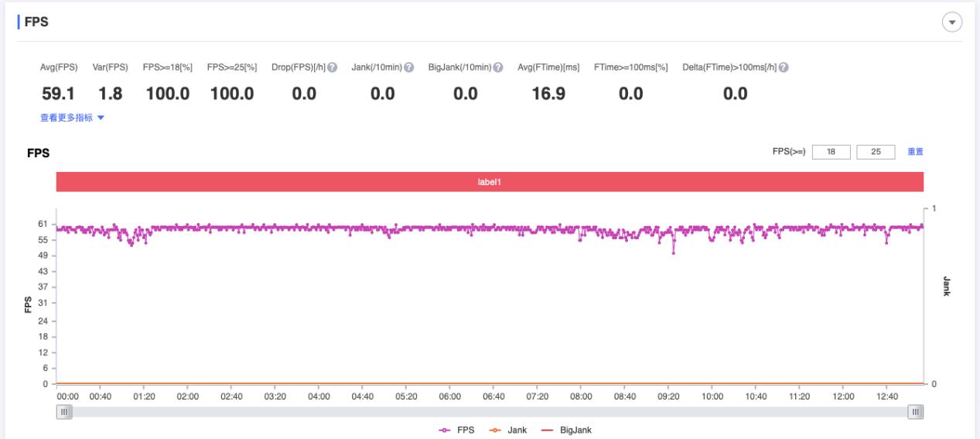980x439 pixels.
Task: Hide the Jank series via the legend
Action: tap(511, 430)
